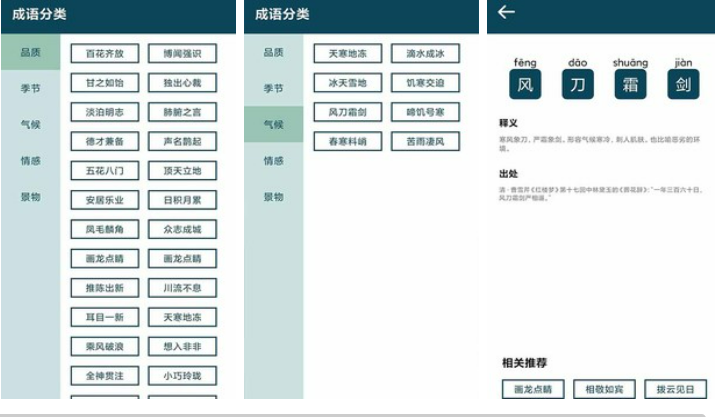
Task: Open related recommendation 拨云见日
Action: pos(674,389)
